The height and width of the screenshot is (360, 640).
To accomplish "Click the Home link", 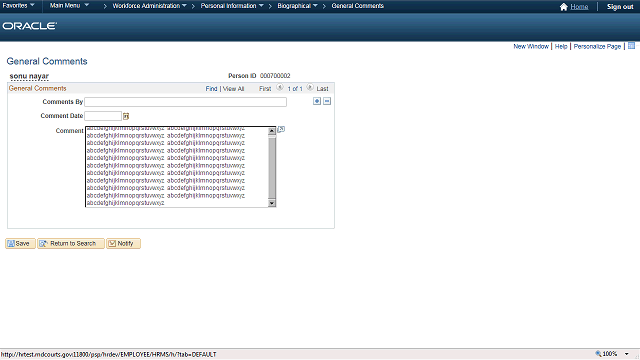I will pos(579,7).
